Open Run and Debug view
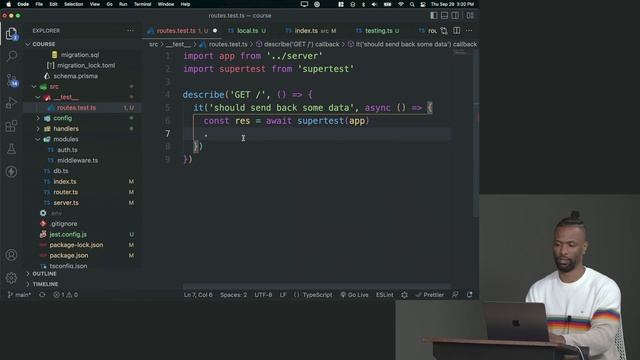Image resolution: width=640 pixels, height=360 pixels. (11, 103)
